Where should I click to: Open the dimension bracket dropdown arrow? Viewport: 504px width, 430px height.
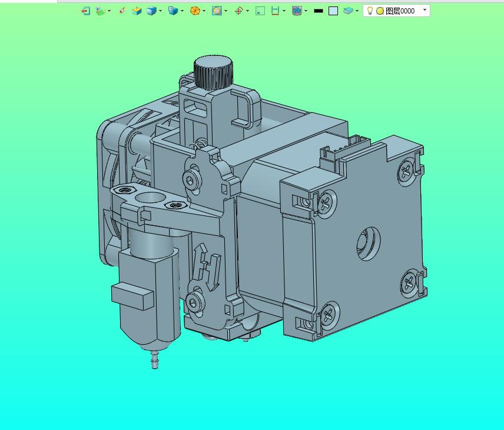284,11
